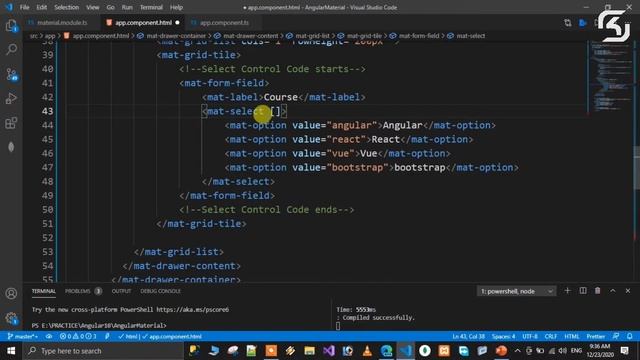This screenshot has width=640, height=360.
Task: Click the master branch status item
Action: point(23,336)
